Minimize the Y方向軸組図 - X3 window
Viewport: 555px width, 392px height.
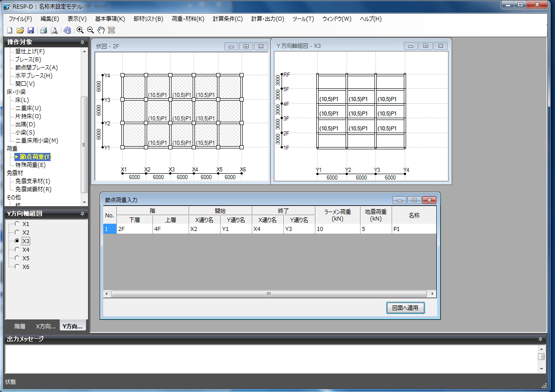coord(411,46)
